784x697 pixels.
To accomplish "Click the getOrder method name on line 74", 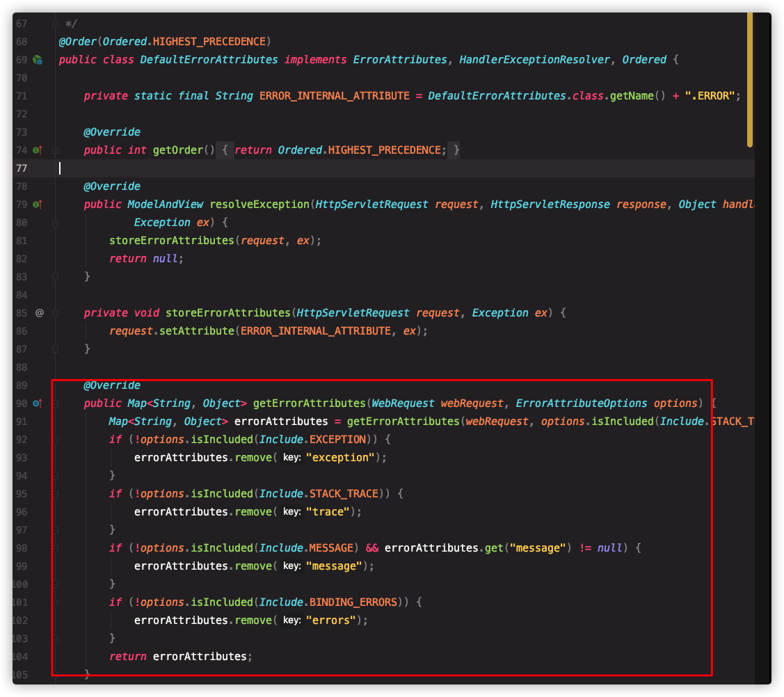I will pyautogui.click(x=177, y=150).
